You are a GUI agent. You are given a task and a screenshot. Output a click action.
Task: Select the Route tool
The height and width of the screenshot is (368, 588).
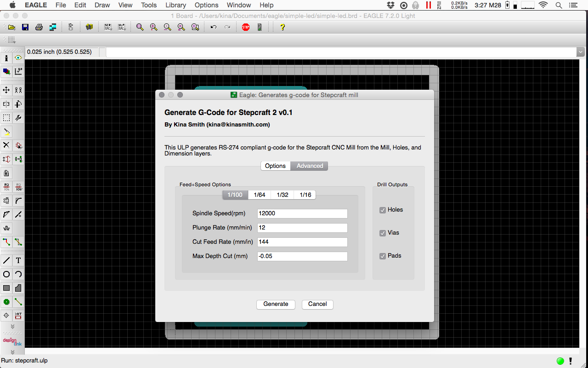point(6,242)
